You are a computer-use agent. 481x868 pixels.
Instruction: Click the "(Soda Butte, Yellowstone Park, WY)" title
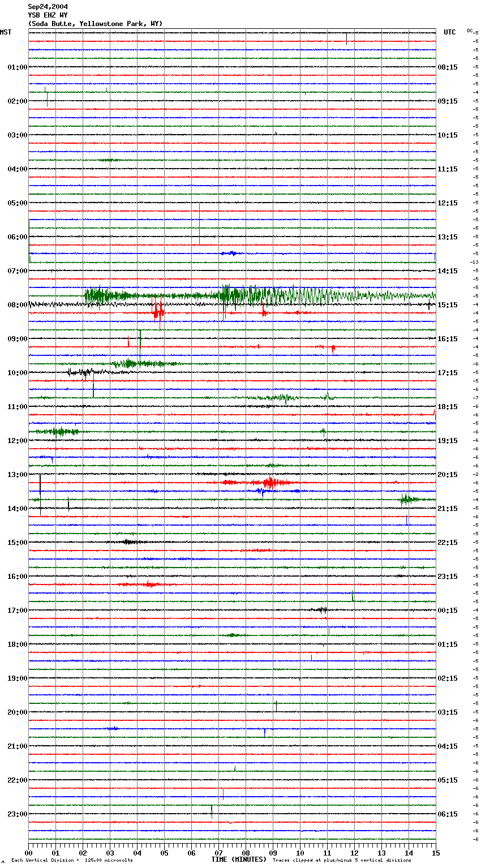(95, 24)
